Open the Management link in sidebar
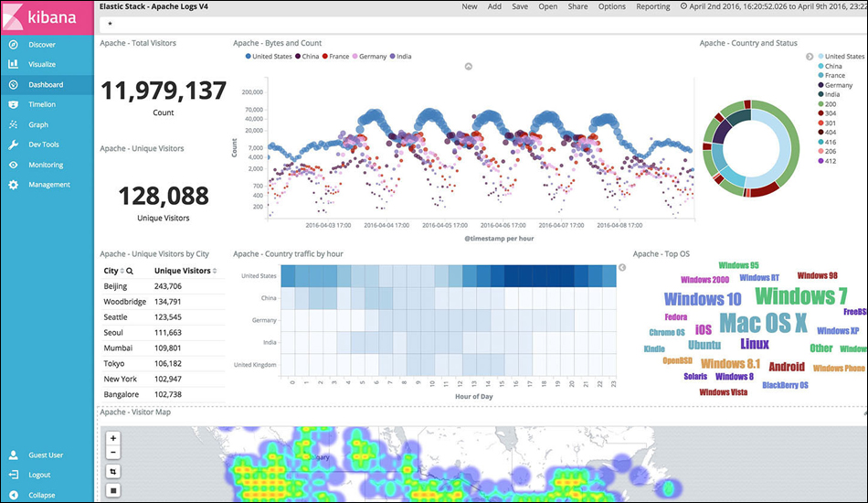The height and width of the screenshot is (503, 868). (49, 185)
